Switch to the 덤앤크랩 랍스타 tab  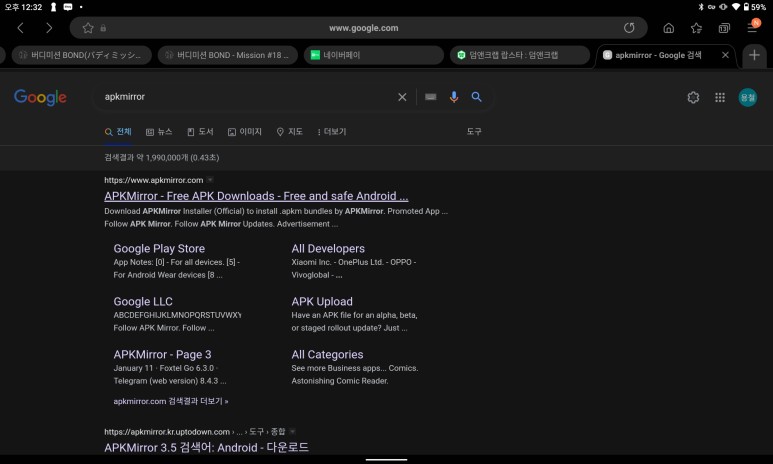tap(520, 55)
